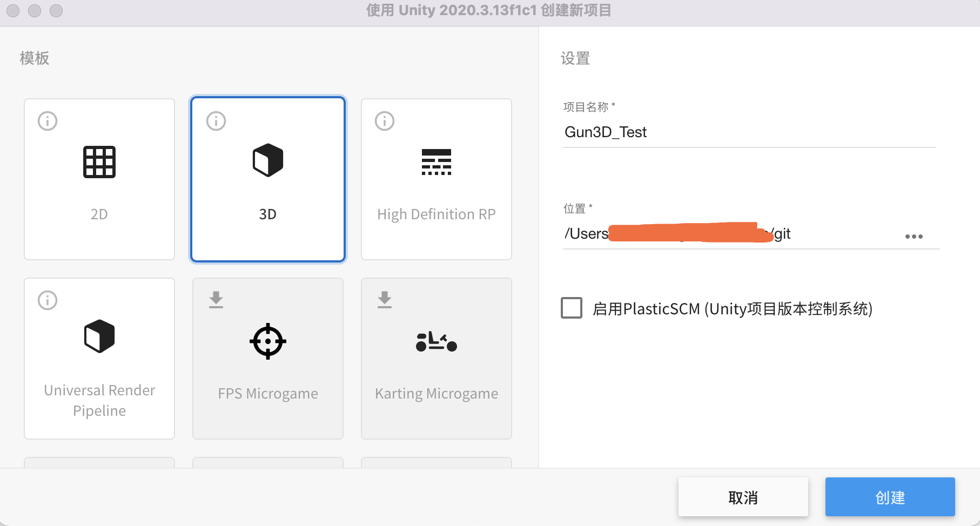This screenshot has height=526, width=980.
Task: Choose the 3D template label
Action: (x=268, y=214)
